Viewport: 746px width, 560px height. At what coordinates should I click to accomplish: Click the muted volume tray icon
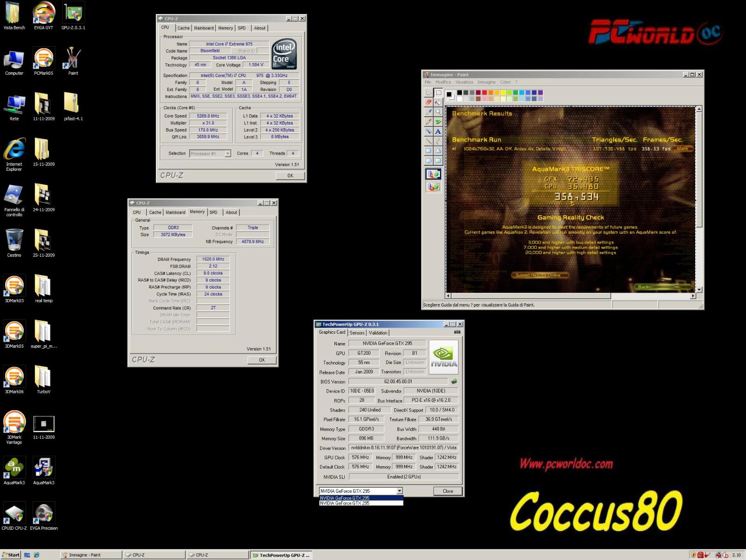[725, 555]
